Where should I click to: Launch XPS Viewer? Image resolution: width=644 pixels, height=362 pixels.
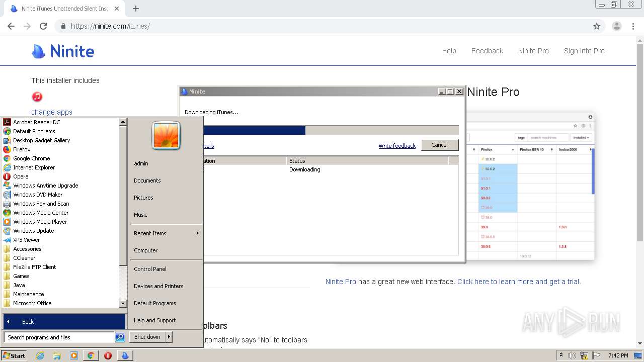point(26,240)
